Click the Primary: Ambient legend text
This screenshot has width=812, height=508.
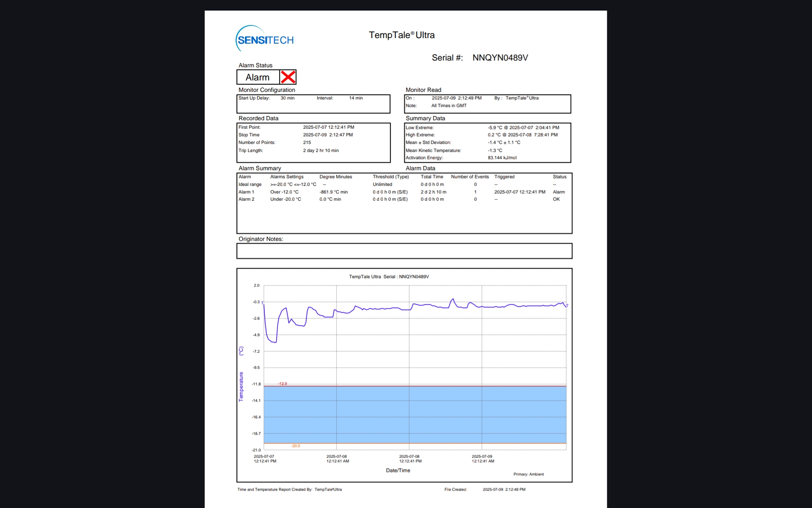click(528, 474)
